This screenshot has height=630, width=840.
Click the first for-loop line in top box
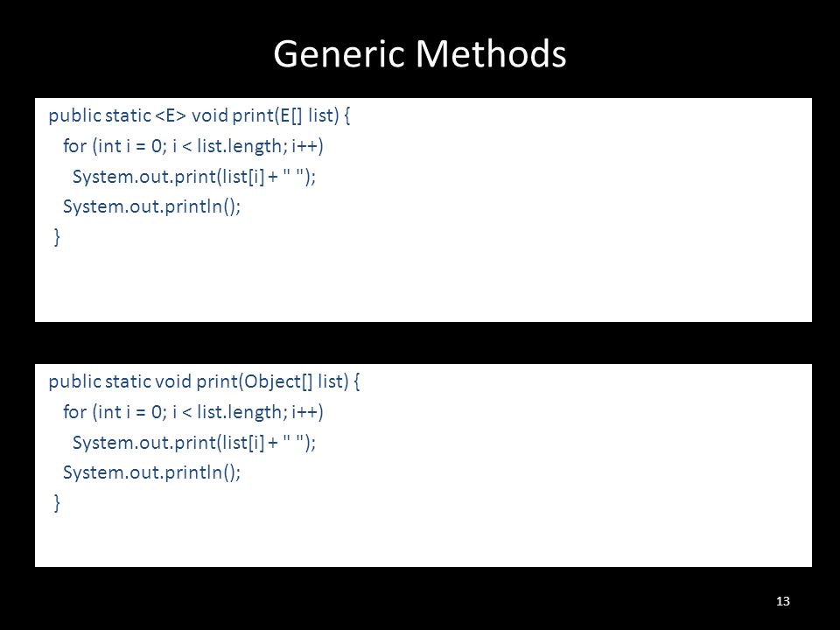[192, 146]
